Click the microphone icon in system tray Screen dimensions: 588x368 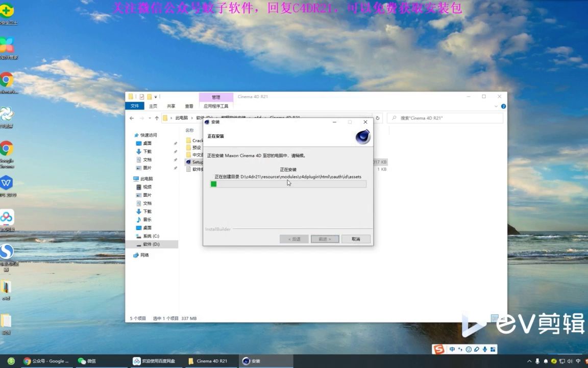coord(537,361)
